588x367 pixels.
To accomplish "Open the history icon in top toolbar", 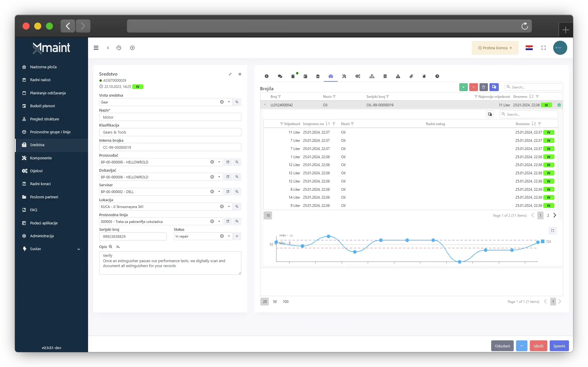I will coord(119,48).
